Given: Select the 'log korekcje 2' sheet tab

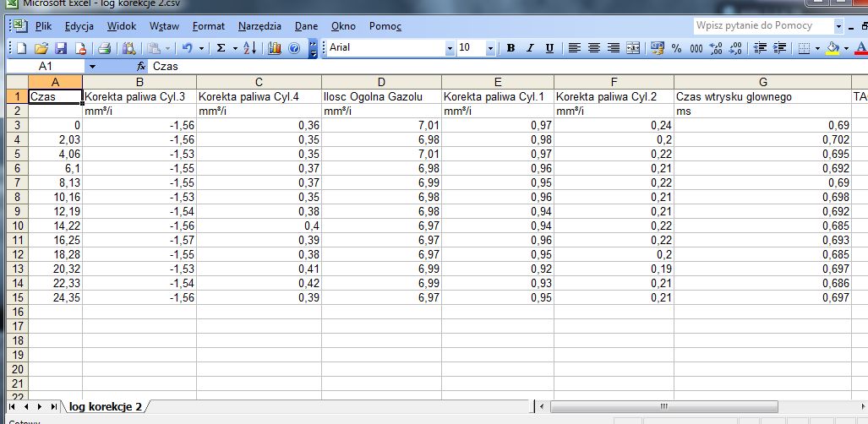Looking at the screenshot, I should coord(105,407).
